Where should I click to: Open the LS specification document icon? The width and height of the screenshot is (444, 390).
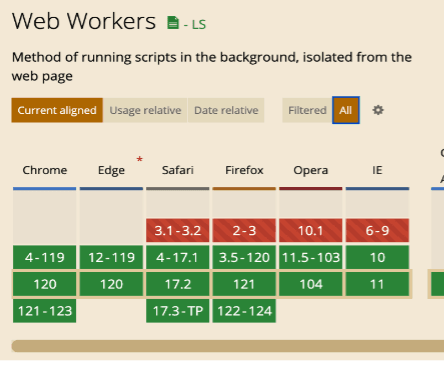(x=173, y=23)
